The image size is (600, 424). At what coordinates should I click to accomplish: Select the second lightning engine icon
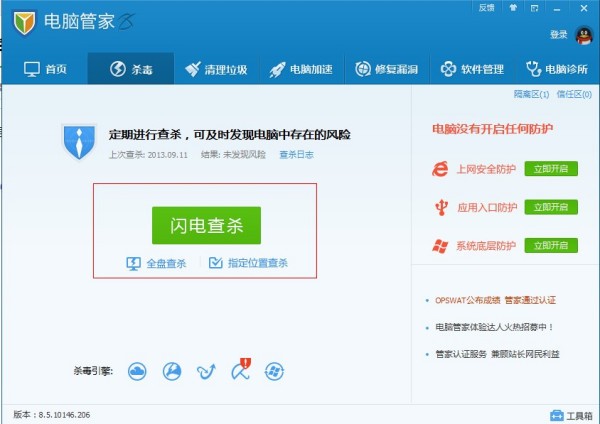tap(172, 371)
